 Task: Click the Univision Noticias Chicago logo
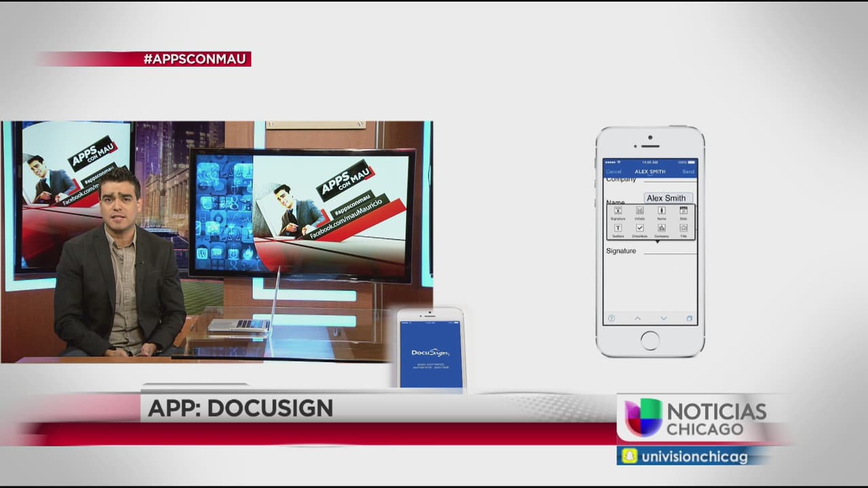pyautogui.click(x=695, y=419)
